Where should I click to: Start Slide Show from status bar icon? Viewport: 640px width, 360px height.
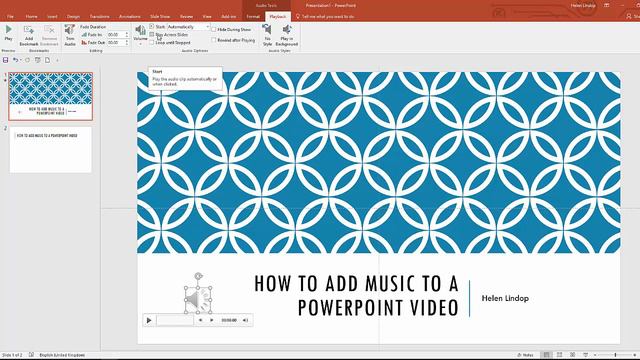click(x=586, y=355)
